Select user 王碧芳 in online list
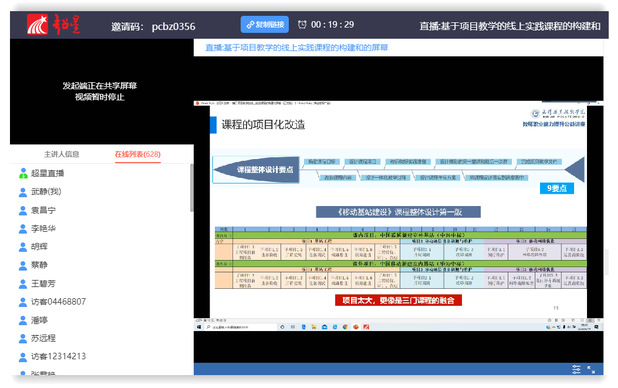Screen dimensions: 618x388 point(43,284)
